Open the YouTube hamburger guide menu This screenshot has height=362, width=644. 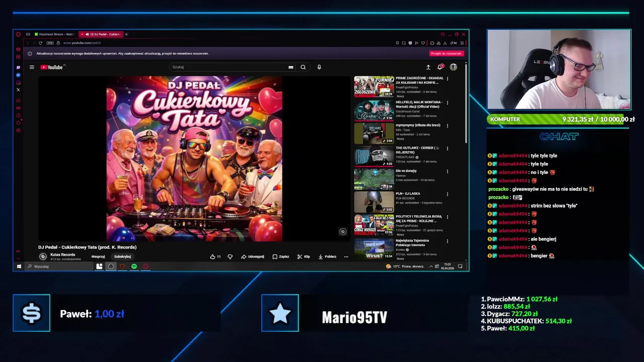coord(32,67)
